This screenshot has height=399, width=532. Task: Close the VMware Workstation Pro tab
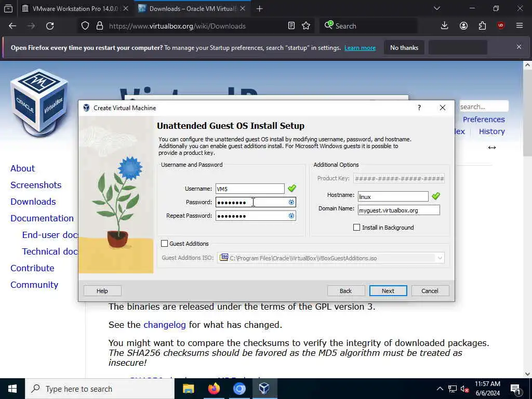click(126, 9)
